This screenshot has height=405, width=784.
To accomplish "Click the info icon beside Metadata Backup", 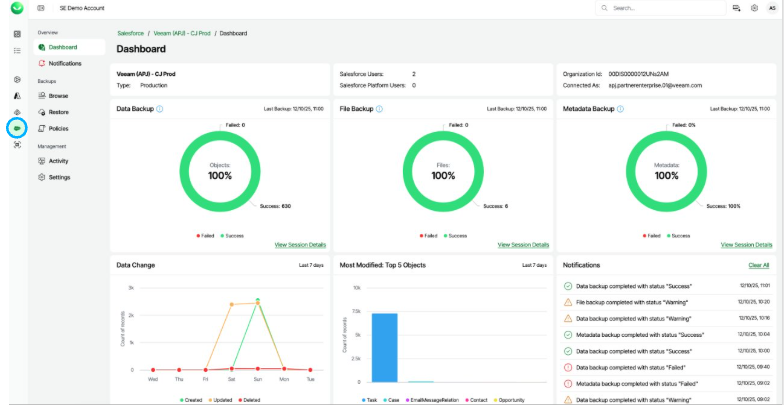I will [621, 108].
